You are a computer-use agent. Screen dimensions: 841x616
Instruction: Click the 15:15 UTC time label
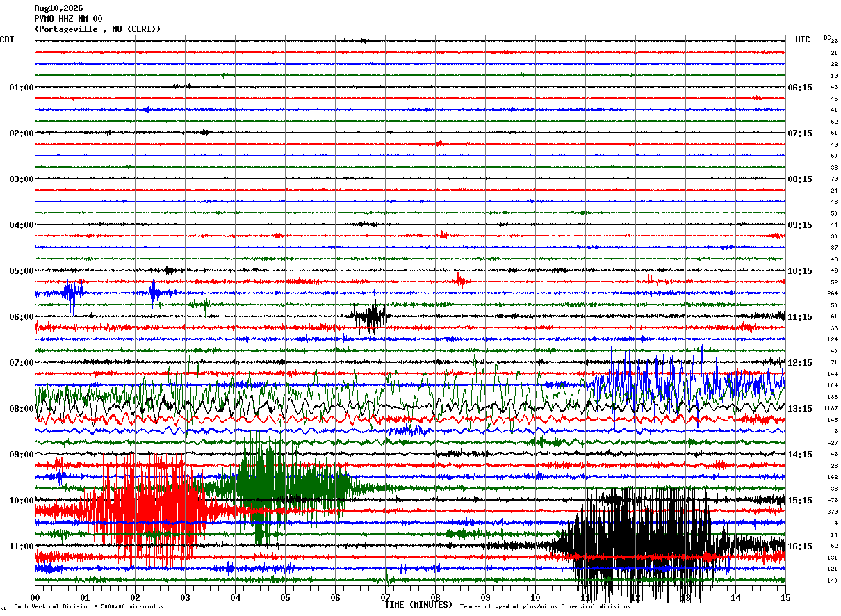(x=800, y=501)
